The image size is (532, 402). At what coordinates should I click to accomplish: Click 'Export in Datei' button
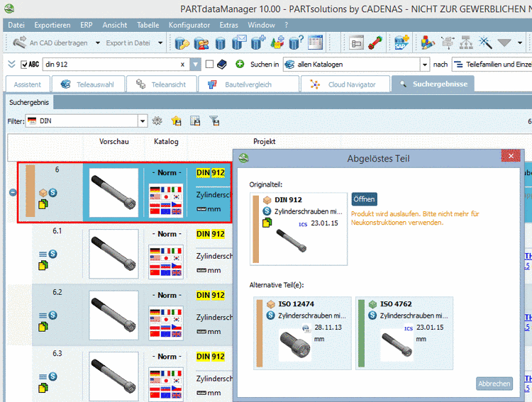[x=128, y=43]
